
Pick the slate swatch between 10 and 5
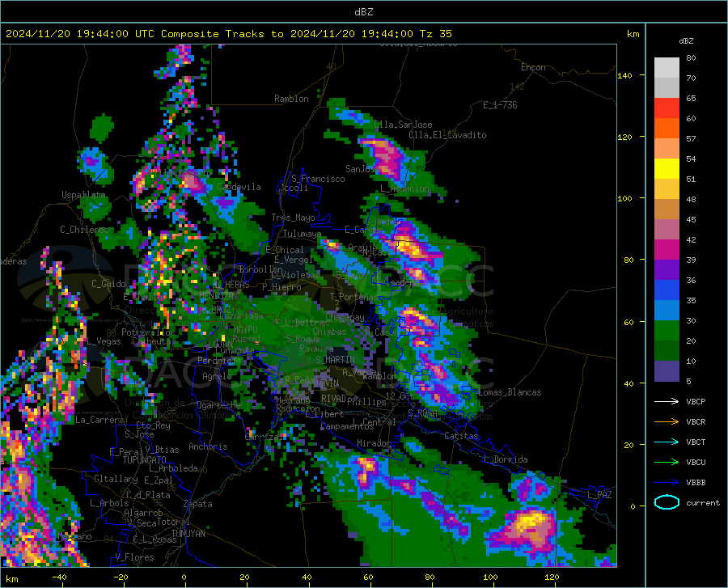click(x=667, y=371)
